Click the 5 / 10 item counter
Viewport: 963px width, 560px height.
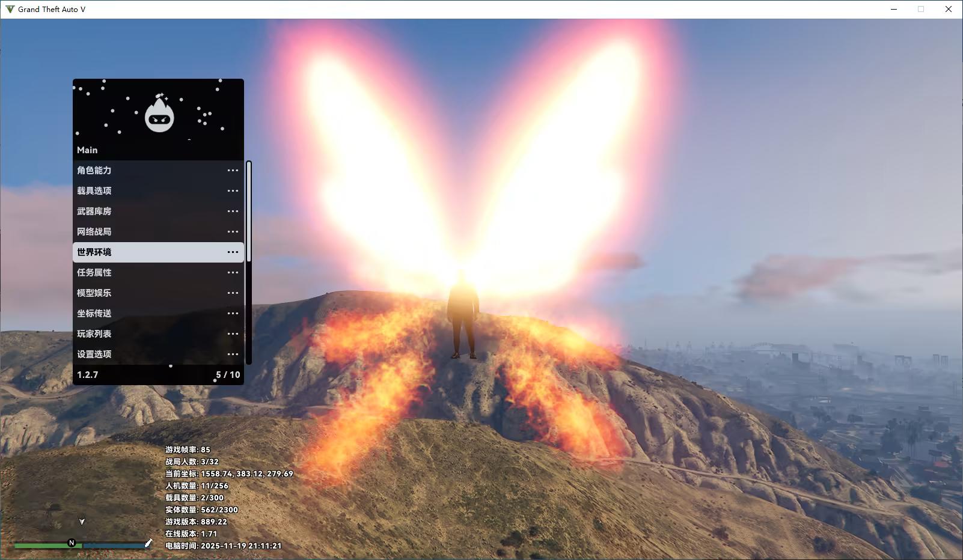click(x=228, y=375)
